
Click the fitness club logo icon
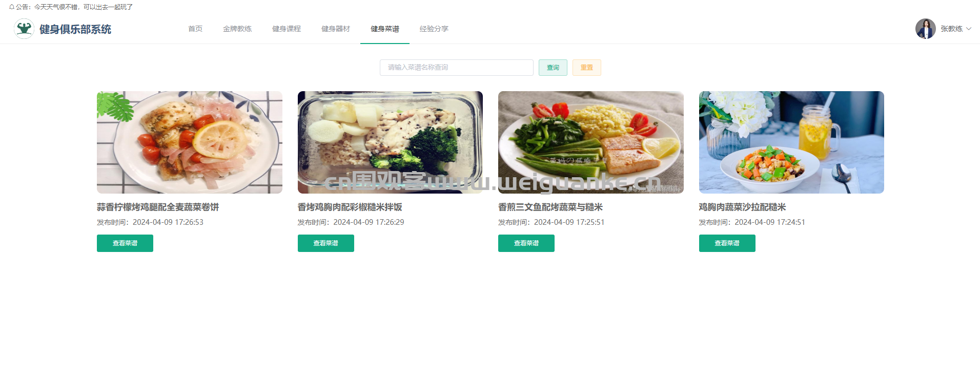coord(24,29)
